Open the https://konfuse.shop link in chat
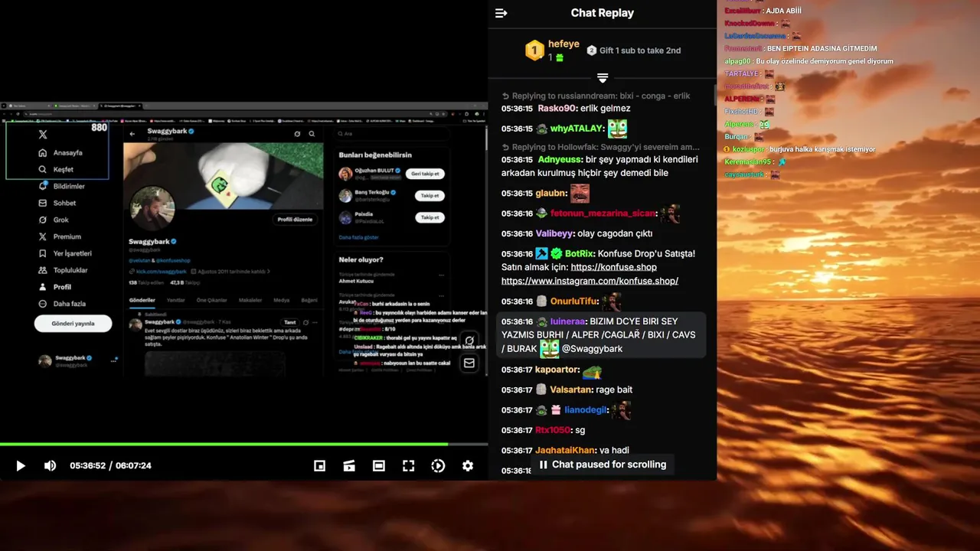Viewport: 980px width, 551px height. coord(613,267)
